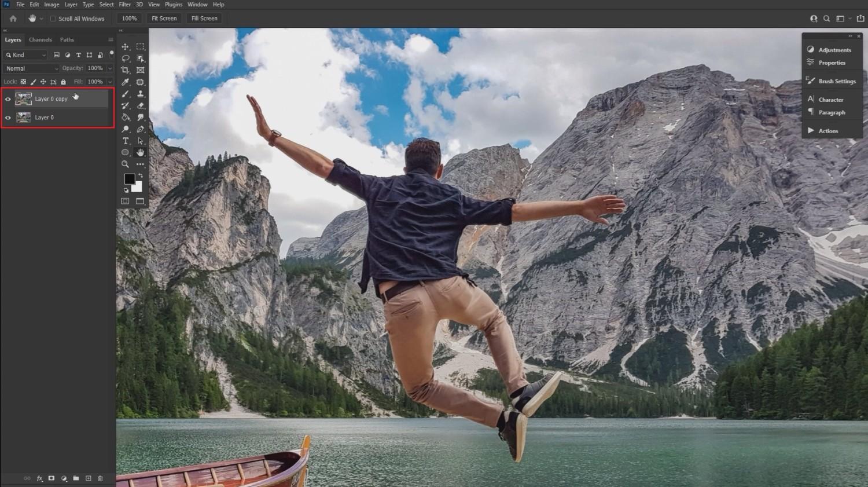Expand the Opacity slider dropdown

pyautogui.click(x=110, y=68)
